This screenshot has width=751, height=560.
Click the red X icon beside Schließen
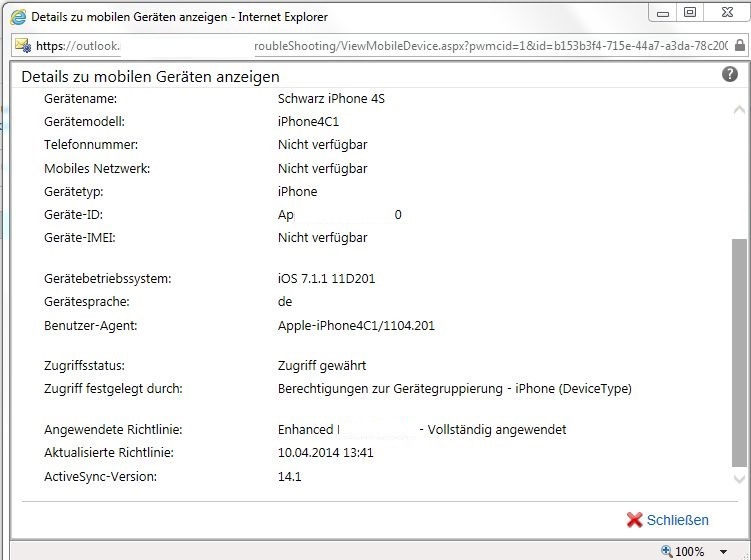click(634, 520)
